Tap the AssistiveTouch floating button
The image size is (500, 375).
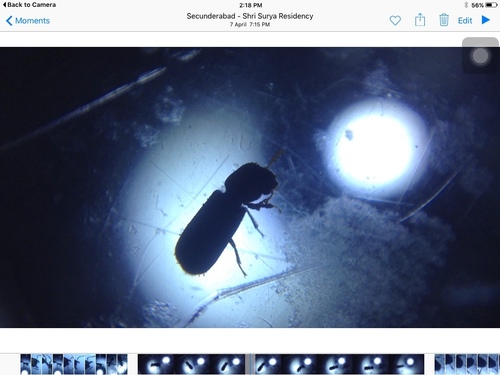pyautogui.click(x=480, y=56)
